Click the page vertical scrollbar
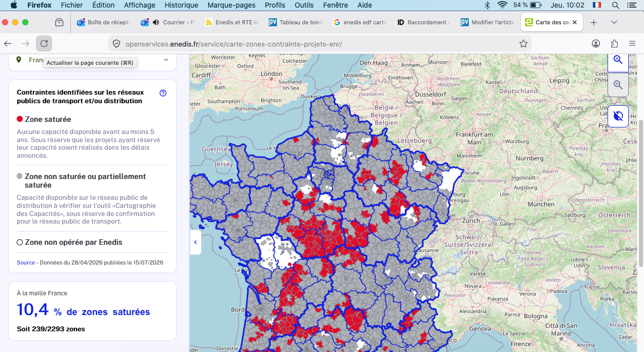 [641, 192]
